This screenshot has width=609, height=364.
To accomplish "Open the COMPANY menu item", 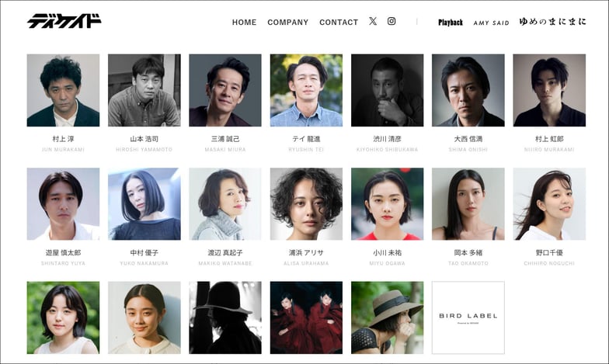I will click(x=287, y=23).
